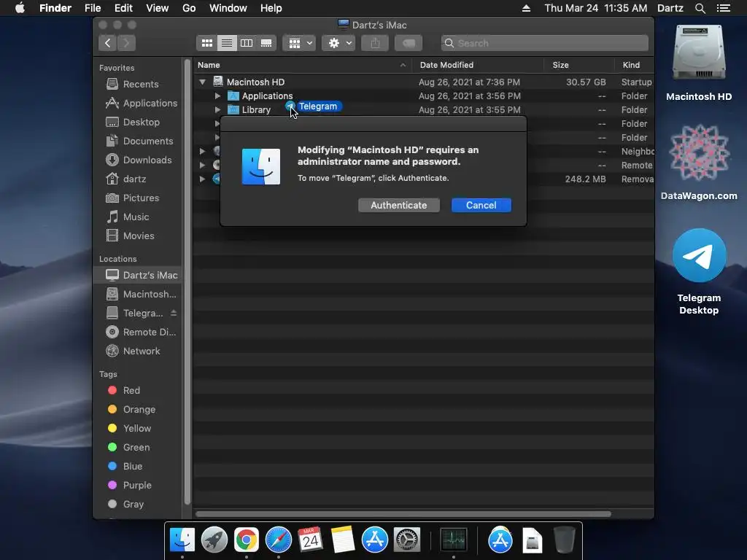This screenshot has width=747, height=560.
Task: Open Launchpad from the Dock
Action: tap(214, 540)
